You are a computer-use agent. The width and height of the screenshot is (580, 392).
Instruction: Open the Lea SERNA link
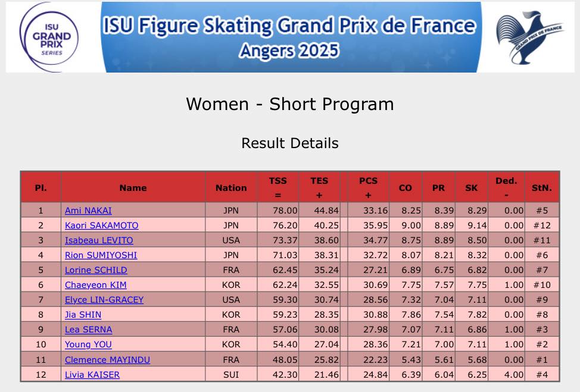tap(88, 330)
